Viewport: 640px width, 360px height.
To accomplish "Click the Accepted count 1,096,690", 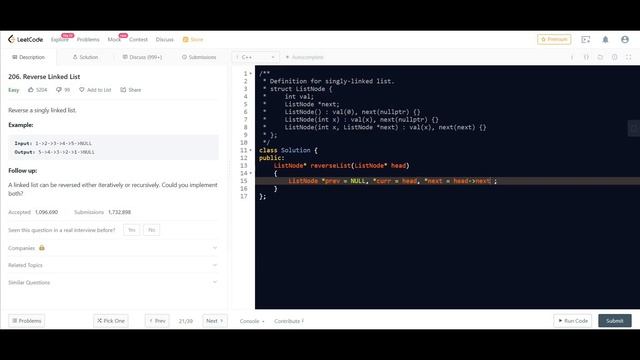I will click(46, 212).
